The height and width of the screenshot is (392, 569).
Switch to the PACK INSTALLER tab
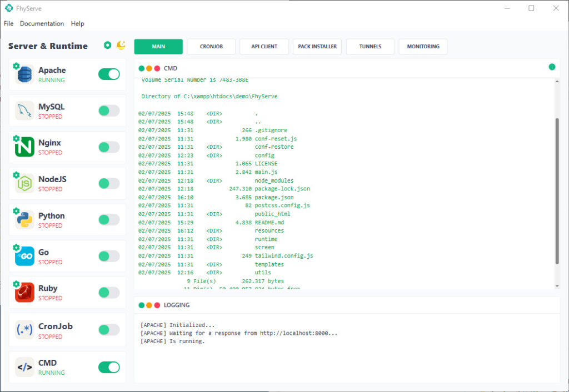point(317,47)
